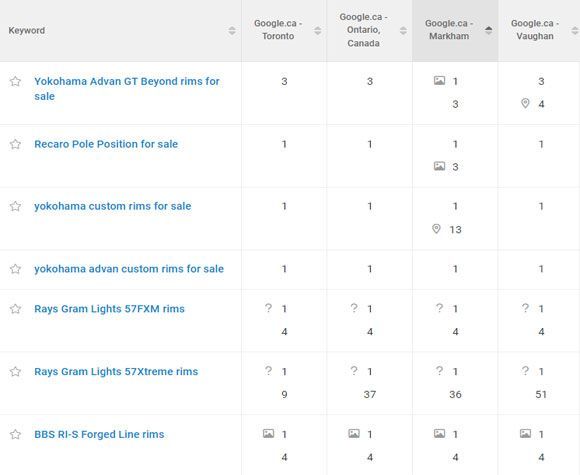The width and height of the screenshot is (580, 475).
Task: Click image result icon in Markham first row
Action: (x=439, y=80)
